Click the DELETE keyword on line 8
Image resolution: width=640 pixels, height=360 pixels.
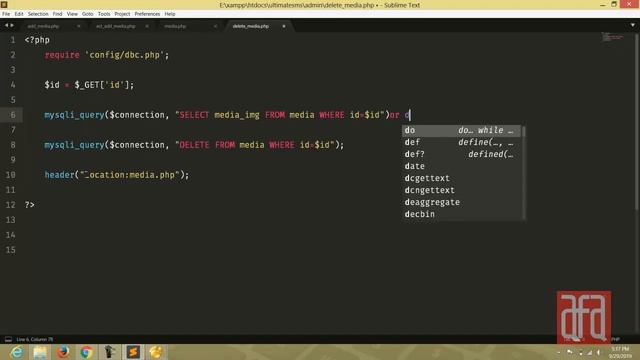pyautogui.click(x=194, y=145)
